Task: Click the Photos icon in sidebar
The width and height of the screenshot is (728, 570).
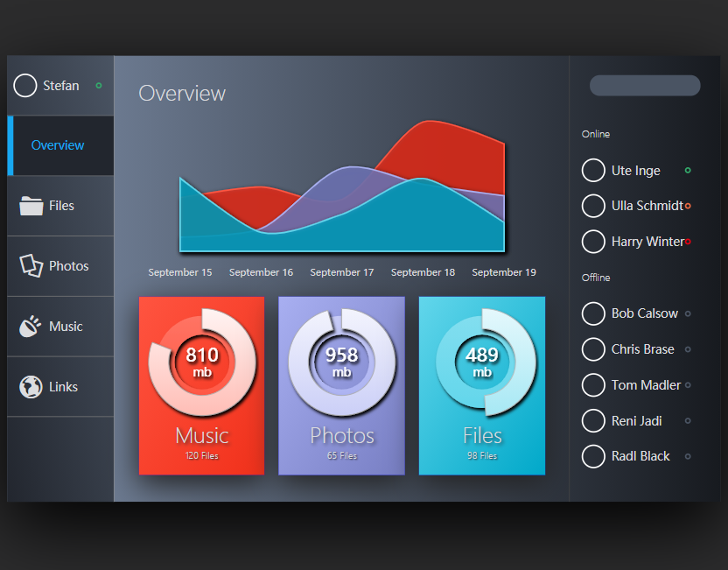Action: (31, 266)
